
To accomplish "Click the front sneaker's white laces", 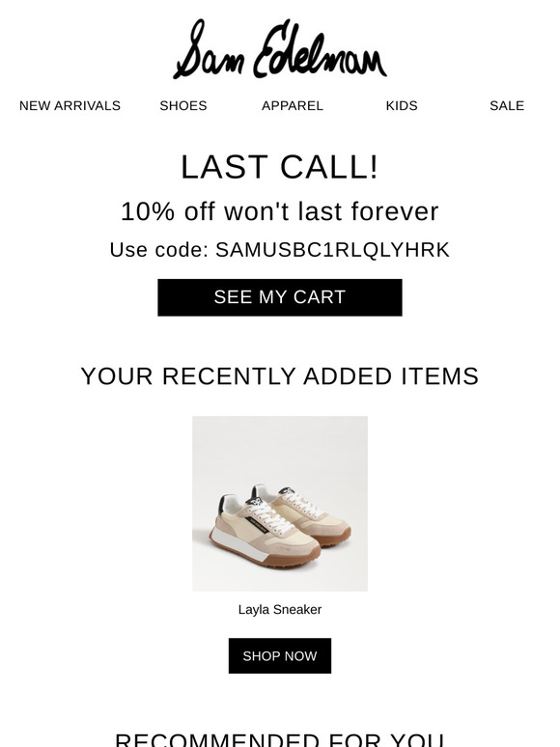I will pyautogui.click(x=269, y=517).
